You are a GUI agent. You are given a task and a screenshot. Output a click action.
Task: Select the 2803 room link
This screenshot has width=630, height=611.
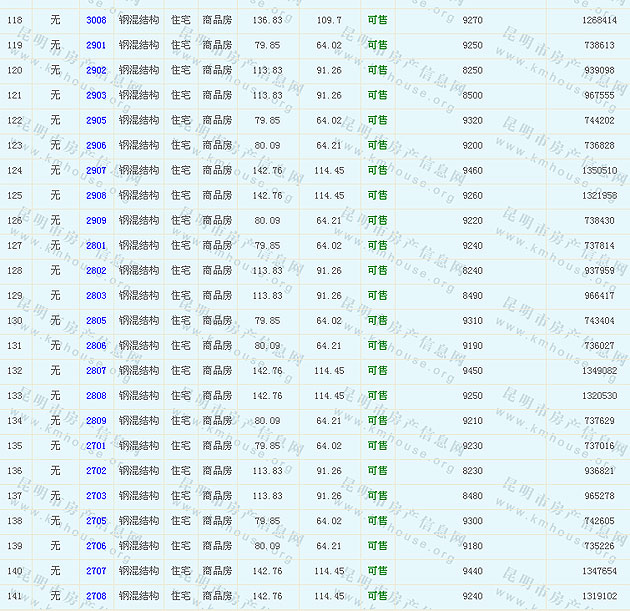pos(96,295)
